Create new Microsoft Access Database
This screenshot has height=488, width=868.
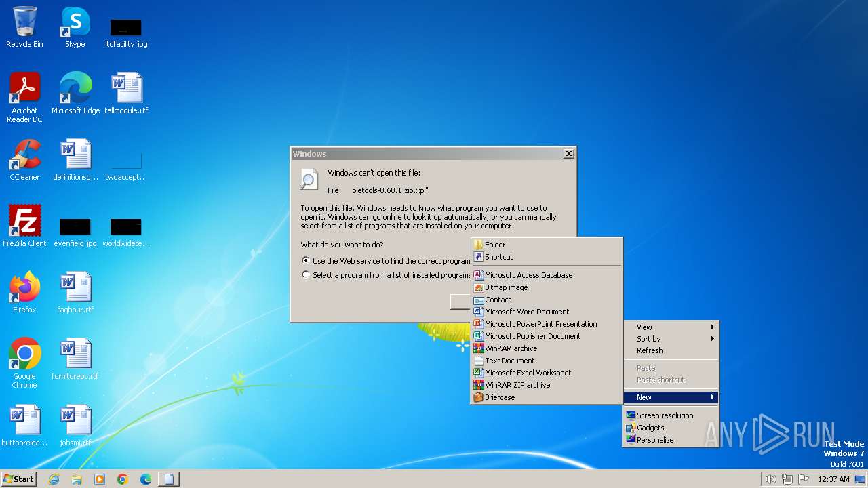[x=547, y=275]
